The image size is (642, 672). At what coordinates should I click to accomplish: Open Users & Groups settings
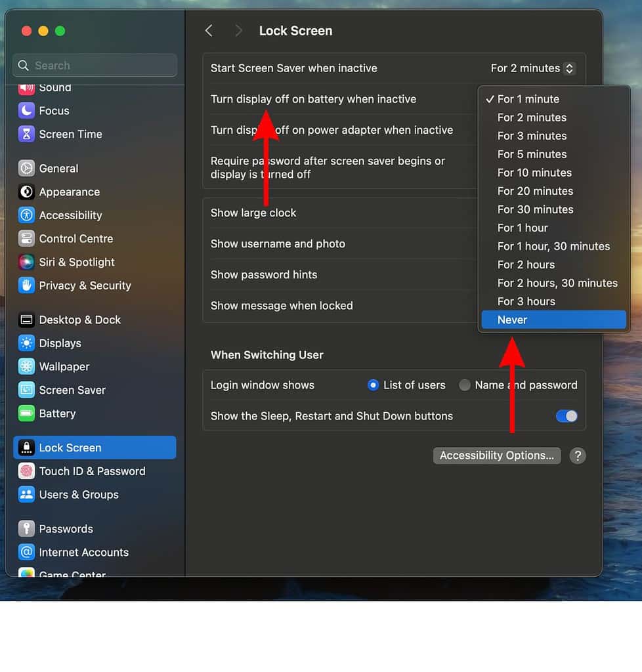[26, 494]
